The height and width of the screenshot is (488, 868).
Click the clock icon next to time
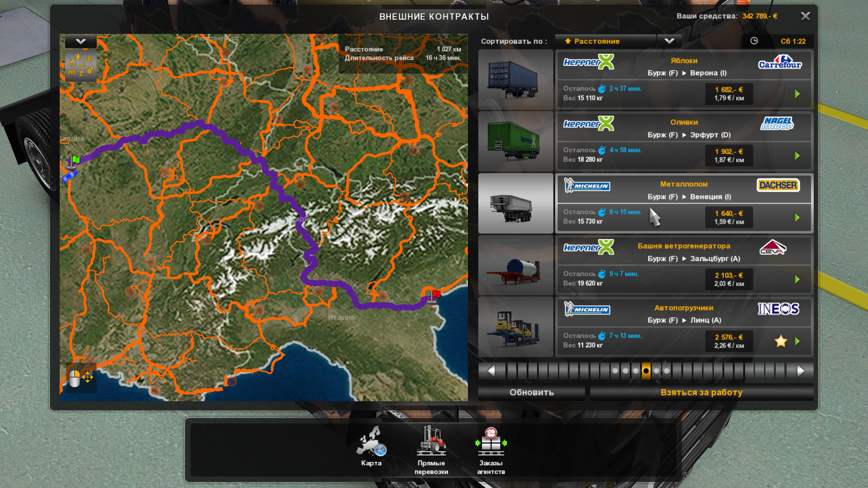coord(754,41)
